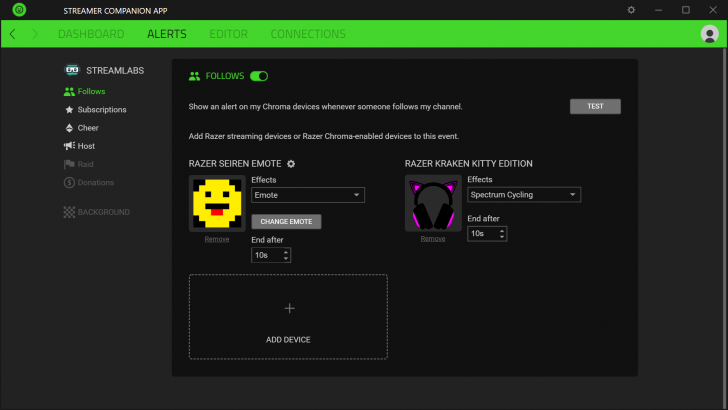Image resolution: width=728 pixels, height=410 pixels.
Task: Remove the Razer Seiren Emote device
Action: 217,239
